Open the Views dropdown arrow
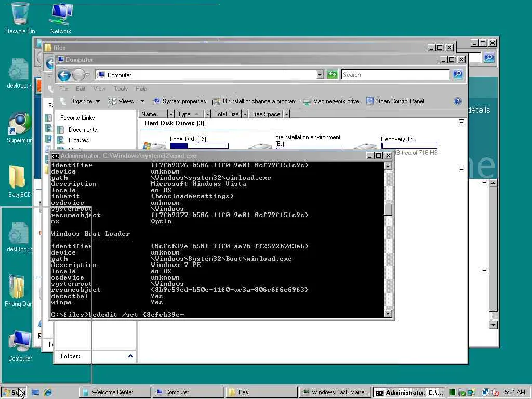532x399 pixels. click(142, 101)
